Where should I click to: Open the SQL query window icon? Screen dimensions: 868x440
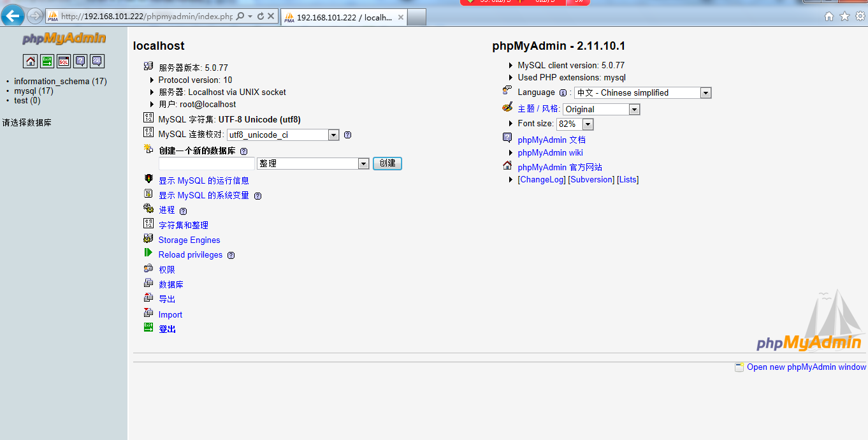(x=64, y=61)
